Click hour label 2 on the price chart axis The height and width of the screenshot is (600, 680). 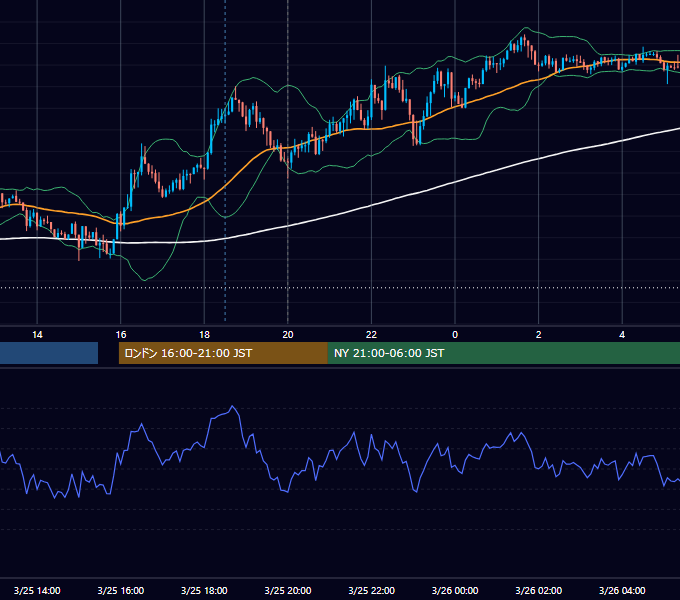coord(539,335)
